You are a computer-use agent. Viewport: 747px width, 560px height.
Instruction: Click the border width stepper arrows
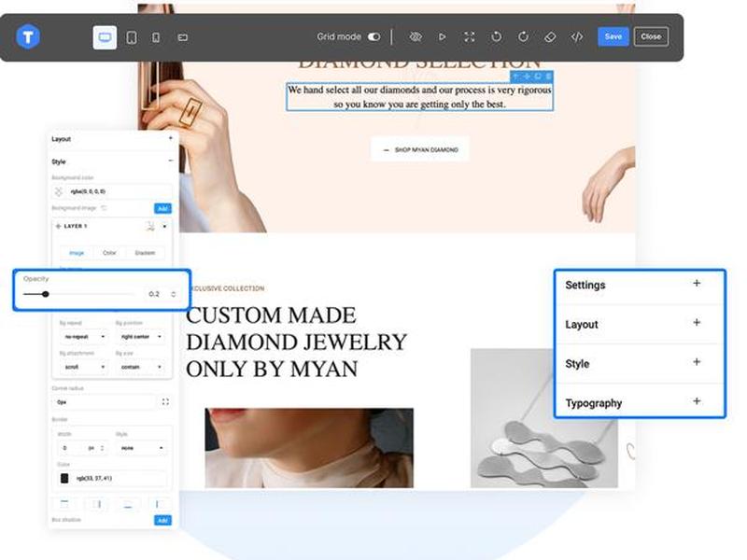point(103,448)
